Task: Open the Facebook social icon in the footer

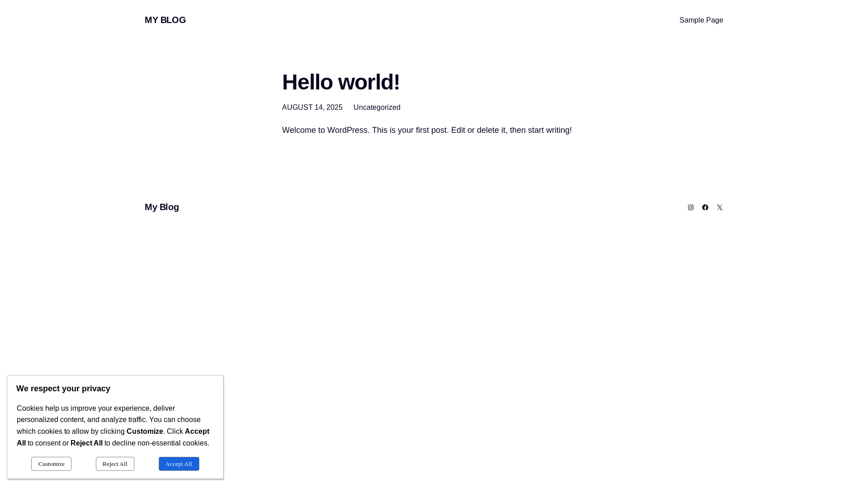Action: (x=705, y=207)
